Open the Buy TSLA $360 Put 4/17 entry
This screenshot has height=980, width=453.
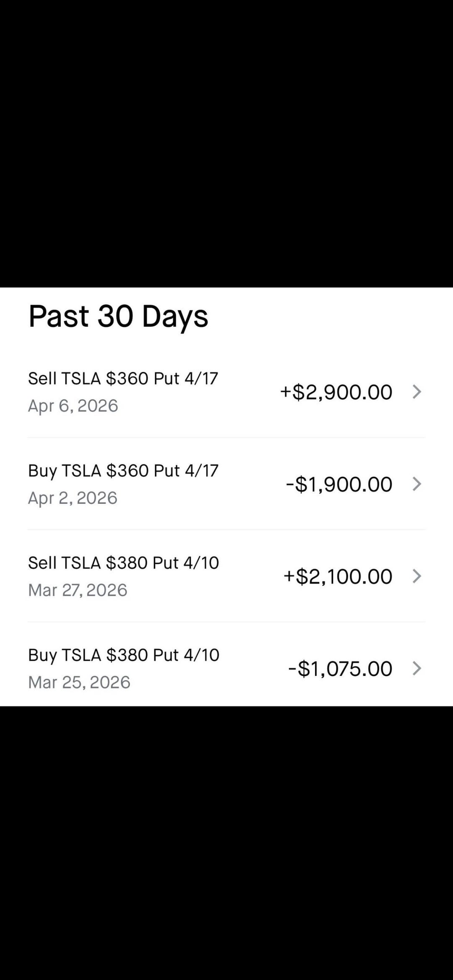pos(123,471)
